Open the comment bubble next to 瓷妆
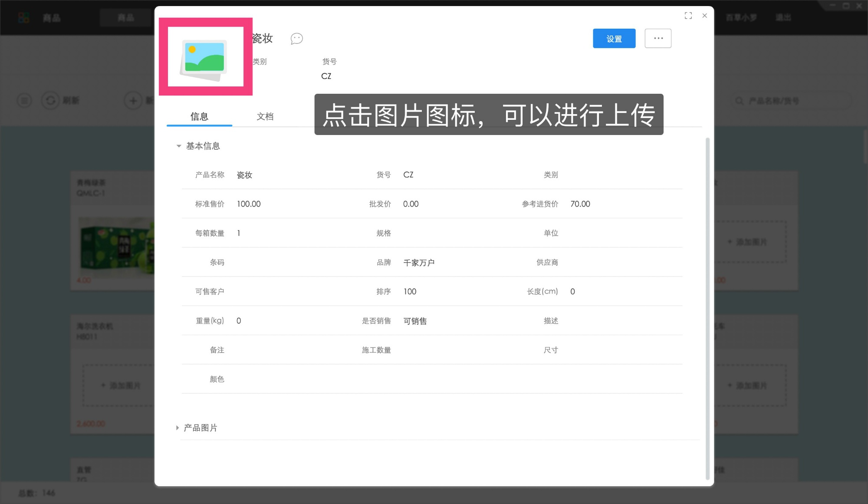868x504 pixels. coord(296,39)
